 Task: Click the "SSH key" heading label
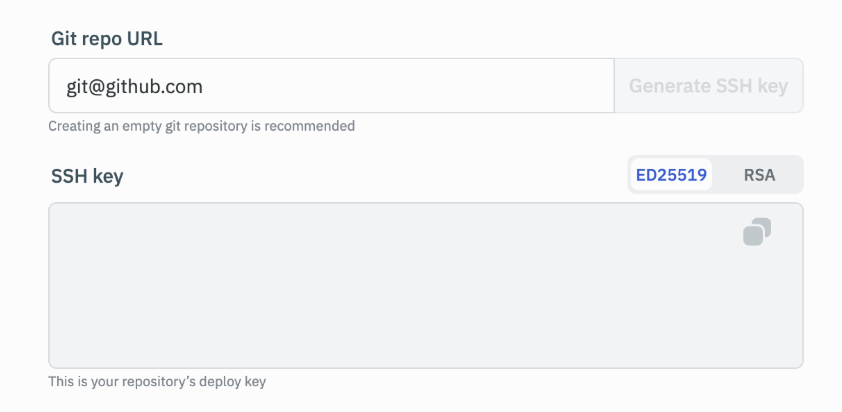pos(87,177)
